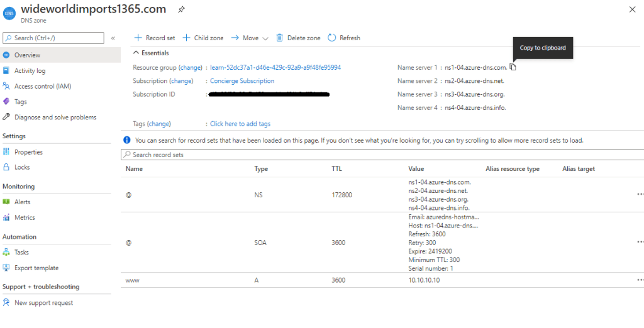Click the Refresh toolbar button
644x328 pixels.
pos(344,38)
